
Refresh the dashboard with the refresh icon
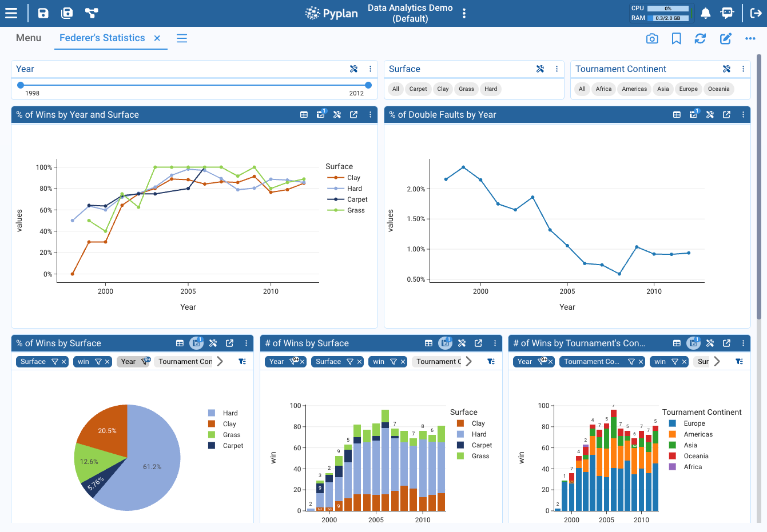[x=700, y=38]
